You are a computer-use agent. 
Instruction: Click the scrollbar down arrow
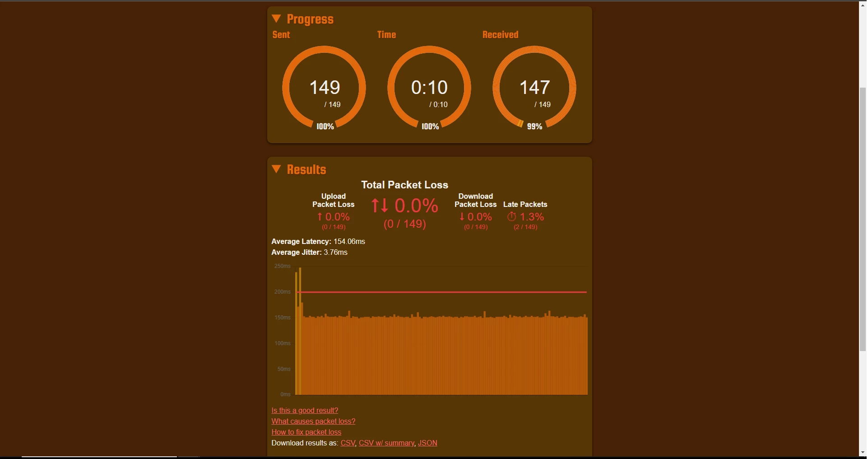[863, 453]
